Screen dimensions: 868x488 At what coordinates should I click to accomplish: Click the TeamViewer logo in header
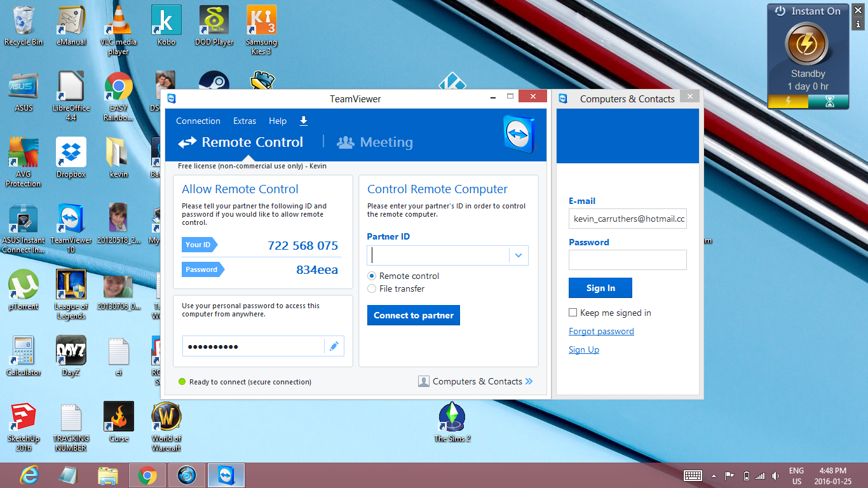(x=519, y=134)
